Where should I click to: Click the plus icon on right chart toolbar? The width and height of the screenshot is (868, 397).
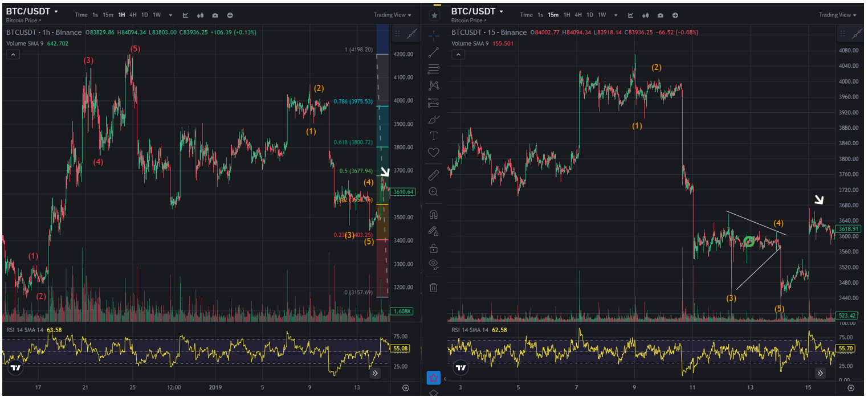[675, 15]
